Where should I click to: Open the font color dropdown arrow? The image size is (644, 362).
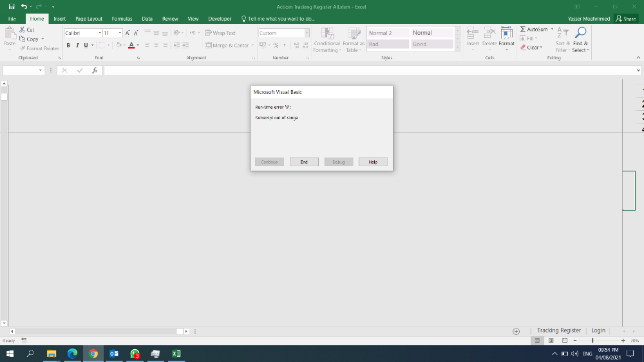click(138, 45)
